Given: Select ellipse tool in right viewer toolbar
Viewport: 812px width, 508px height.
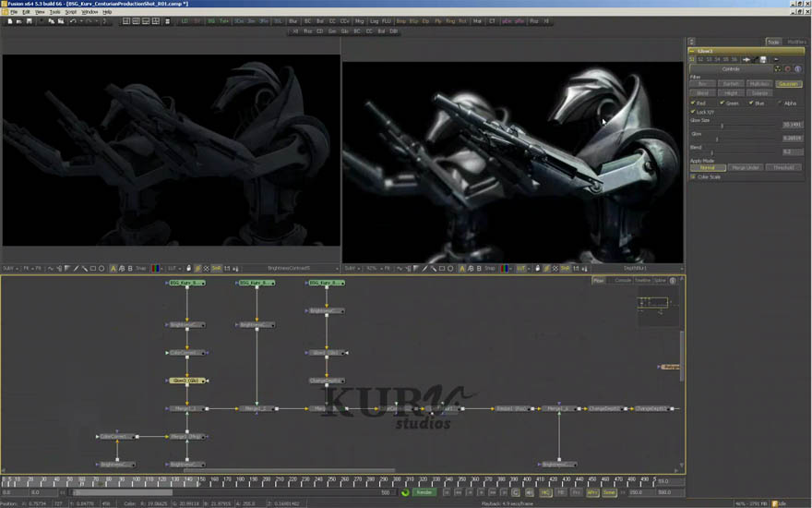Looking at the screenshot, I should point(450,269).
